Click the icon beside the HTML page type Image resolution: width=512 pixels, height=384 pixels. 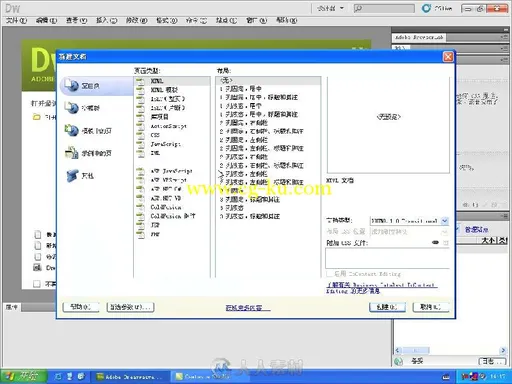tap(141, 81)
